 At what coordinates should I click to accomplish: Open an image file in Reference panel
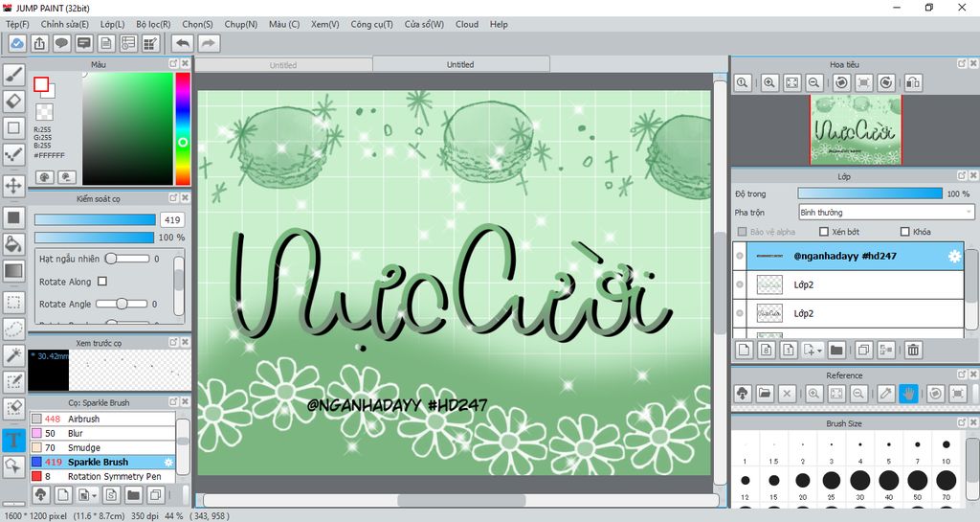click(765, 394)
